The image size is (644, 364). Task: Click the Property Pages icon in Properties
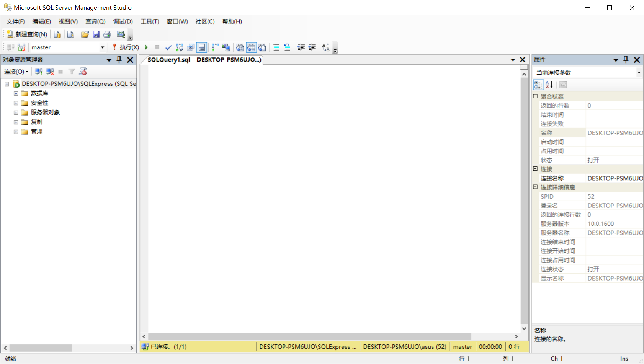(x=563, y=85)
